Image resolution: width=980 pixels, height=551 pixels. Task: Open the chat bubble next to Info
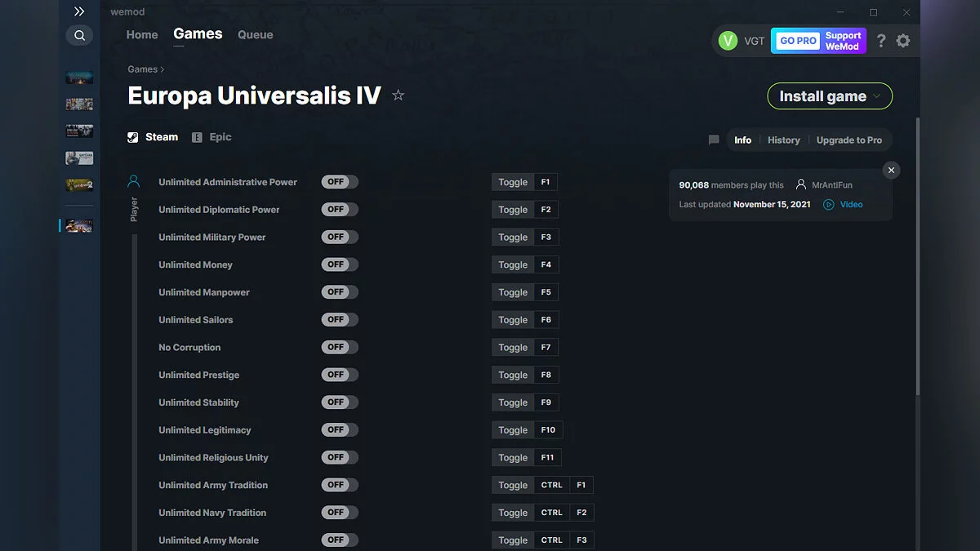pyautogui.click(x=713, y=140)
